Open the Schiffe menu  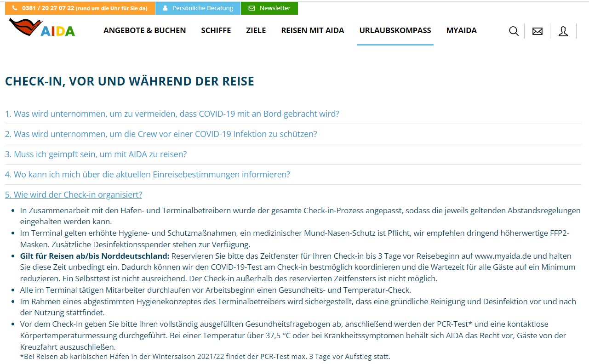(x=216, y=30)
